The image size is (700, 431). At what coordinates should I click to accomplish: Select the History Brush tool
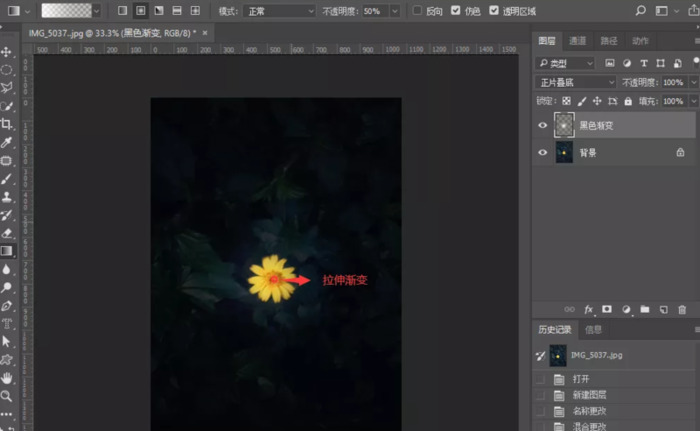[x=6, y=215]
